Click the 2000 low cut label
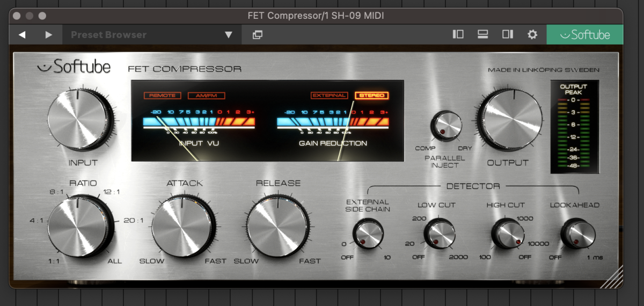 coord(458,258)
